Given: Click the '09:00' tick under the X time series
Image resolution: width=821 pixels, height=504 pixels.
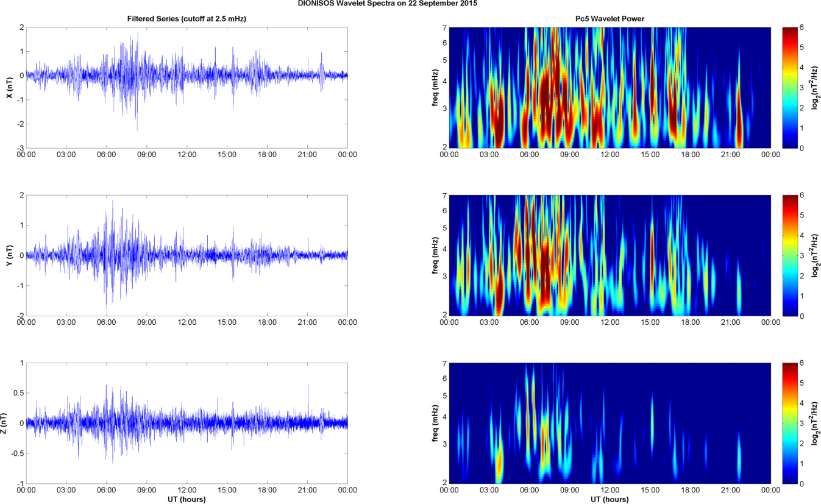Looking at the screenshot, I should 146,155.
